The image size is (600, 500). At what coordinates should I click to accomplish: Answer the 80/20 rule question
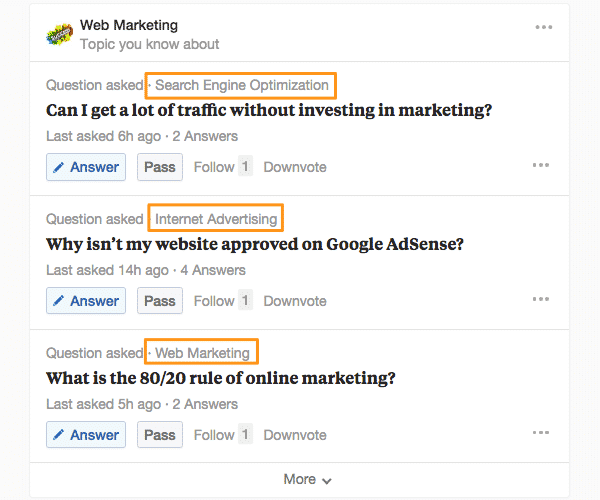coord(86,435)
